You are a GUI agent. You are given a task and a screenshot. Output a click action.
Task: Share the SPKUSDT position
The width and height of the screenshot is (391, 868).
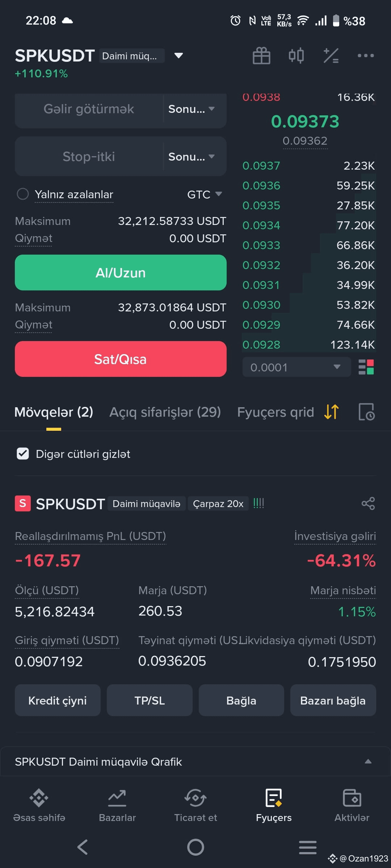click(368, 503)
